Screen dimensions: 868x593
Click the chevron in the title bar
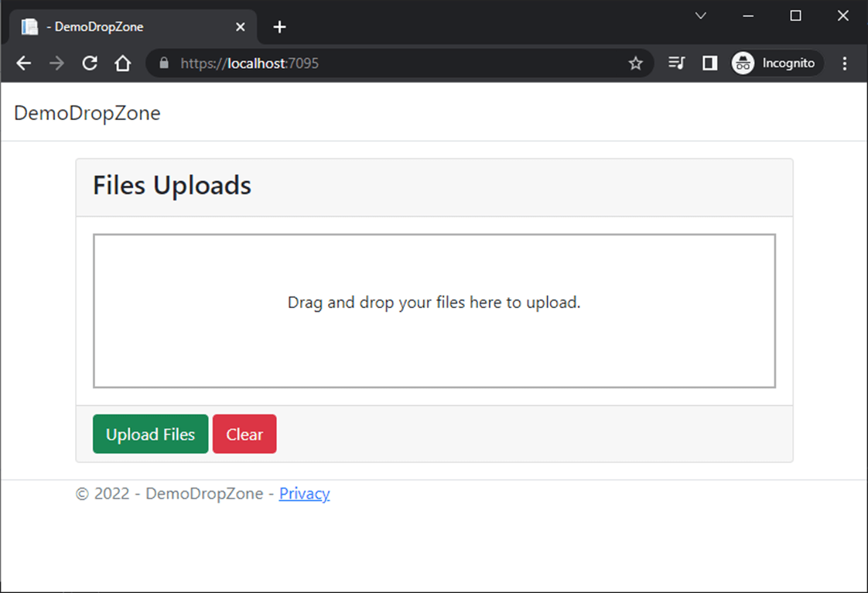point(700,15)
